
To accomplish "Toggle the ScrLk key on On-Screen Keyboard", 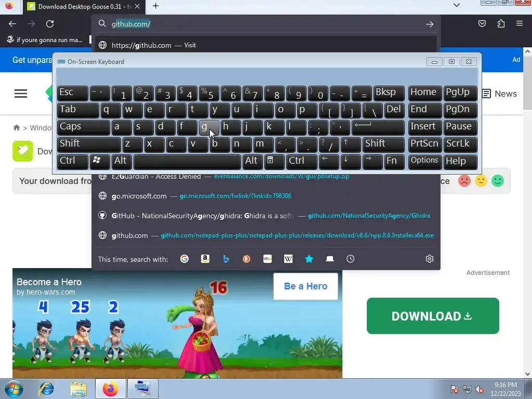I will point(460,144).
